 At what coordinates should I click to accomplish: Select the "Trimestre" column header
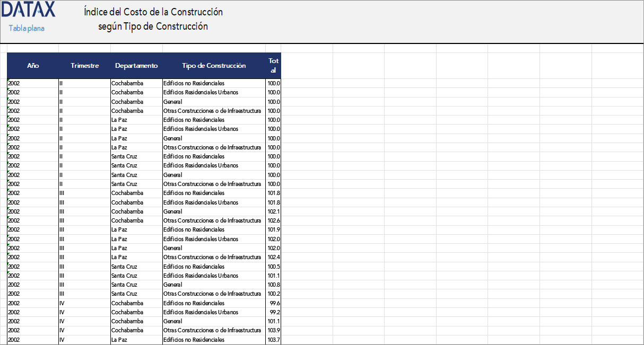click(x=86, y=65)
